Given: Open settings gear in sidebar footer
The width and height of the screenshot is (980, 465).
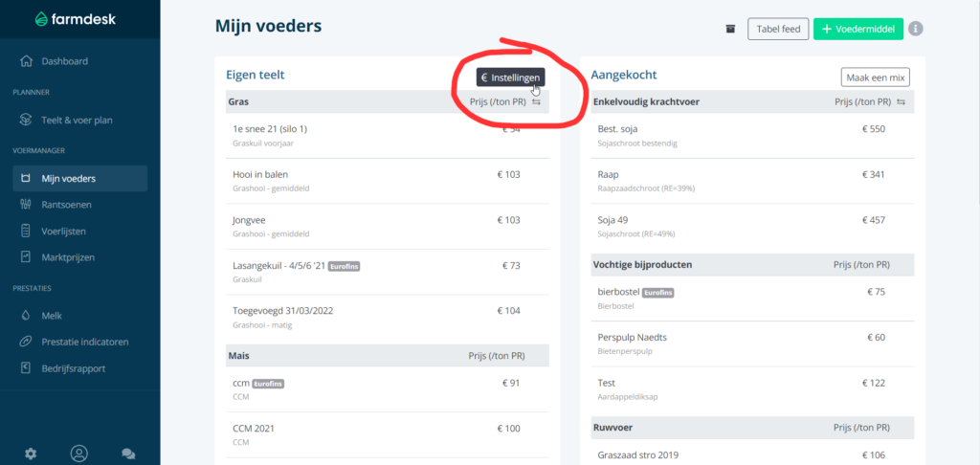Looking at the screenshot, I should tap(31, 454).
